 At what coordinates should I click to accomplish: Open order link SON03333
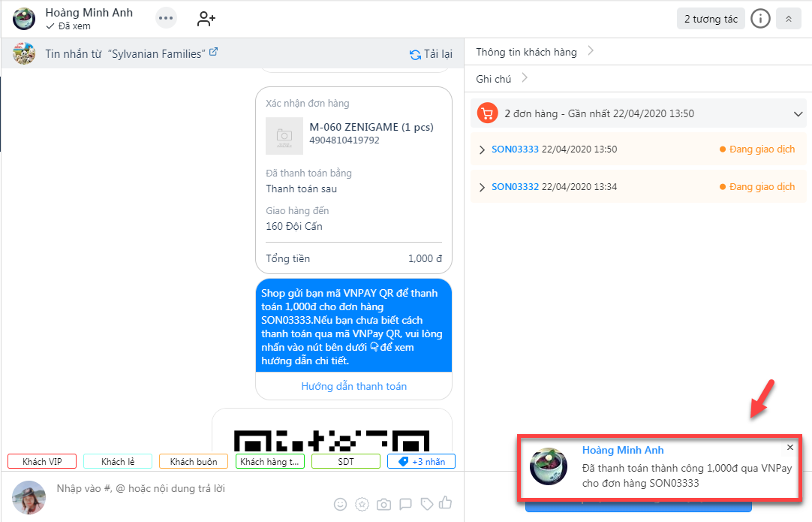515,149
